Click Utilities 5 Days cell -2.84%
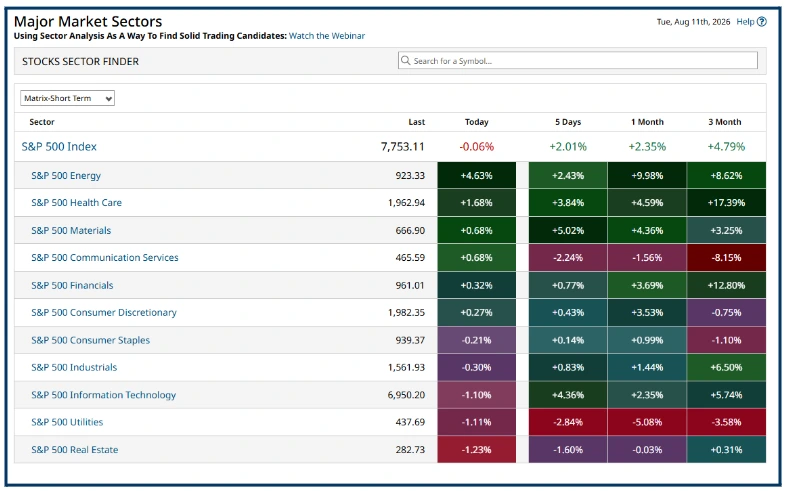The width and height of the screenshot is (787, 491). click(x=568, y=422)
